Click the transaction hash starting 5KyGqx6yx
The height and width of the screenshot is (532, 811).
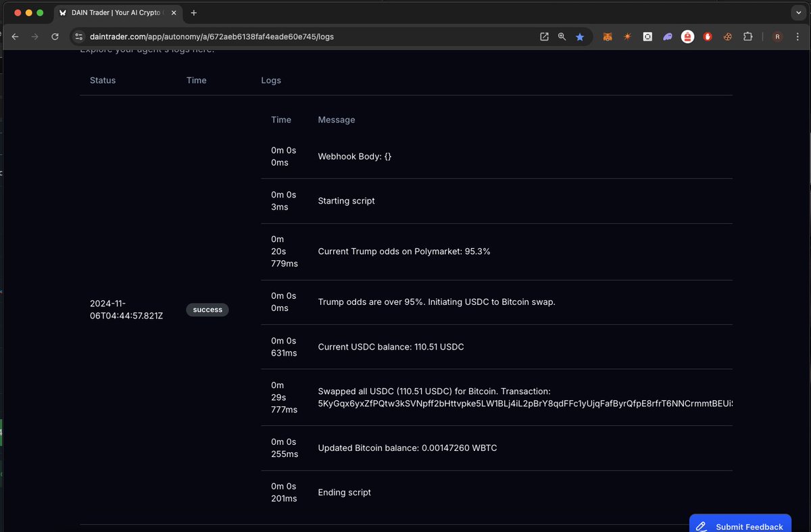point(525,404)
